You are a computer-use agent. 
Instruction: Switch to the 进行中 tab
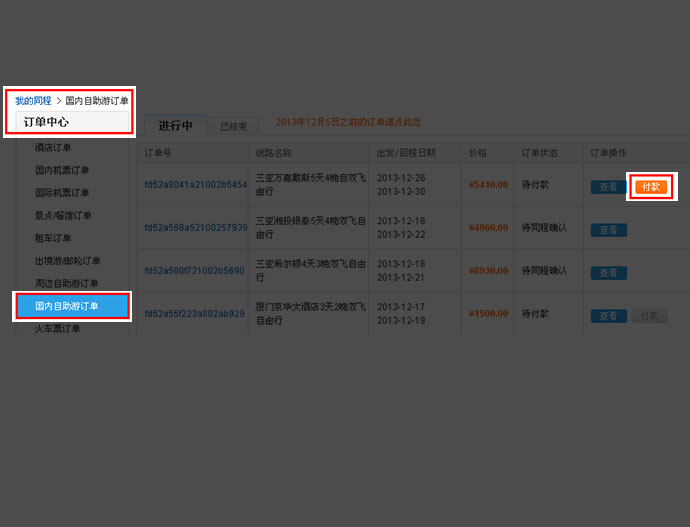[175, 126]
